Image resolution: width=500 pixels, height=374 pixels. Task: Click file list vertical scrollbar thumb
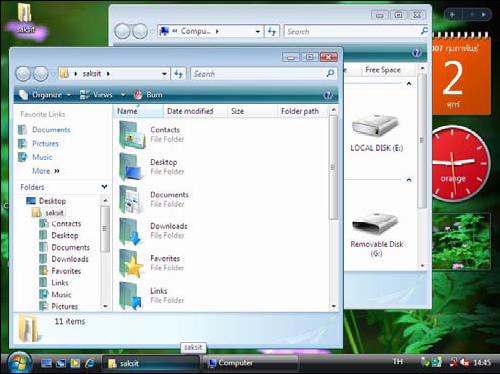coord(333,168)
